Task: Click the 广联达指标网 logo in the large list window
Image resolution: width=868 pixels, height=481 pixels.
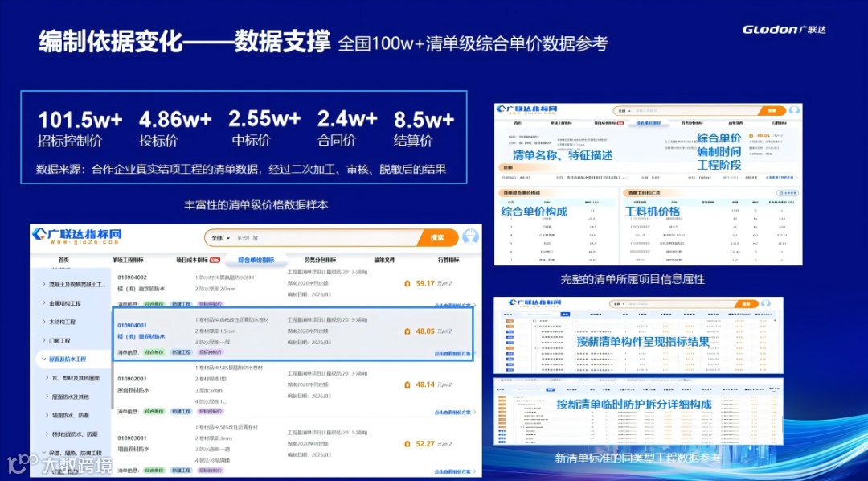Action: pyautogui.click(x=76, y=236)
